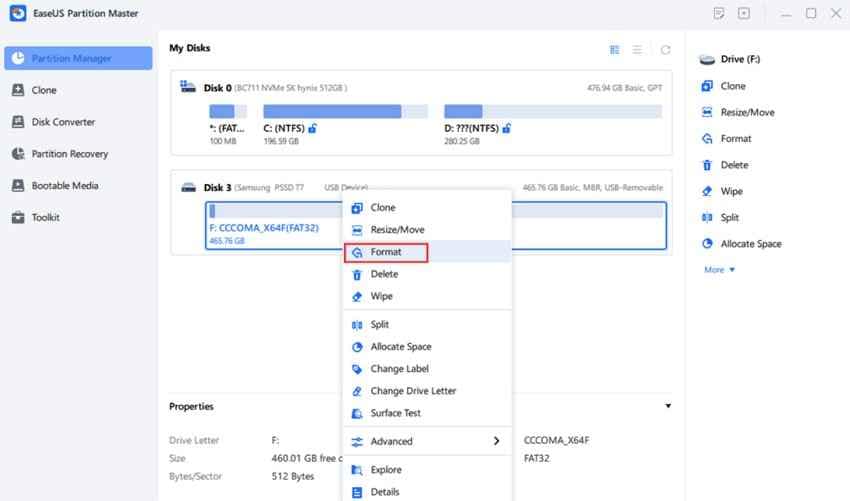Expand the More dropdown in right panel

(719, 270)
